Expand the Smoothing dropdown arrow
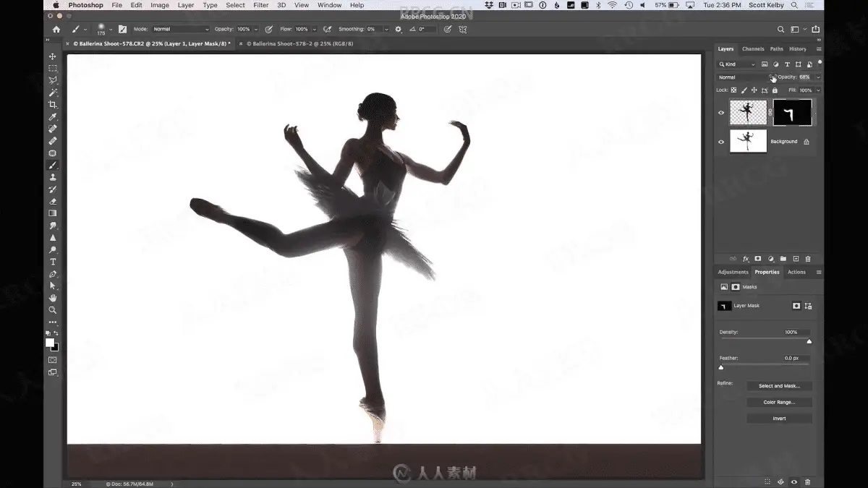The height and width of the screenshot is (488, 868). click(386, 30)
